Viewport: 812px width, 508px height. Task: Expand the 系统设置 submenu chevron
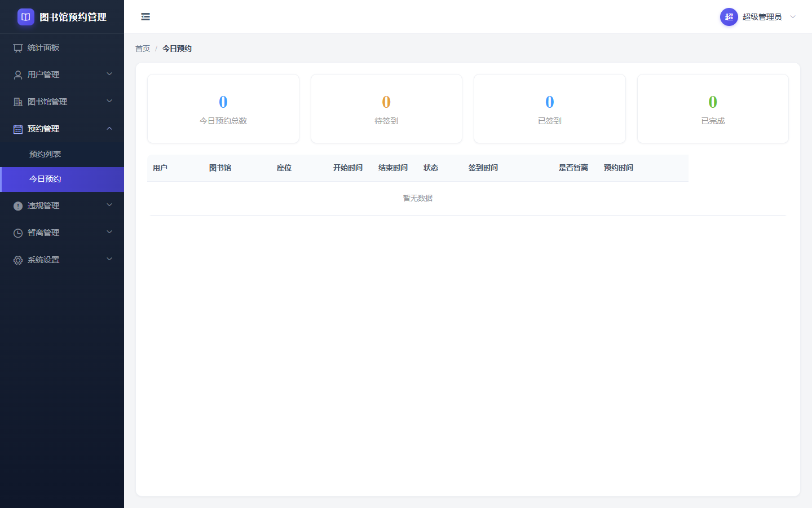[x=109, y=259]
